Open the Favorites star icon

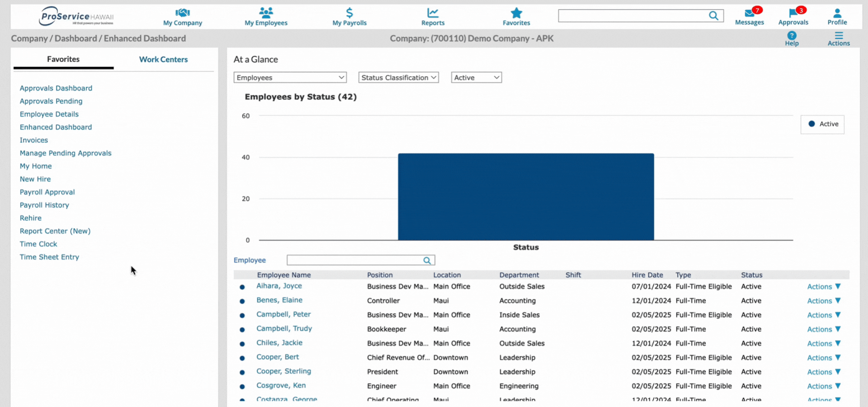[516, 13]
